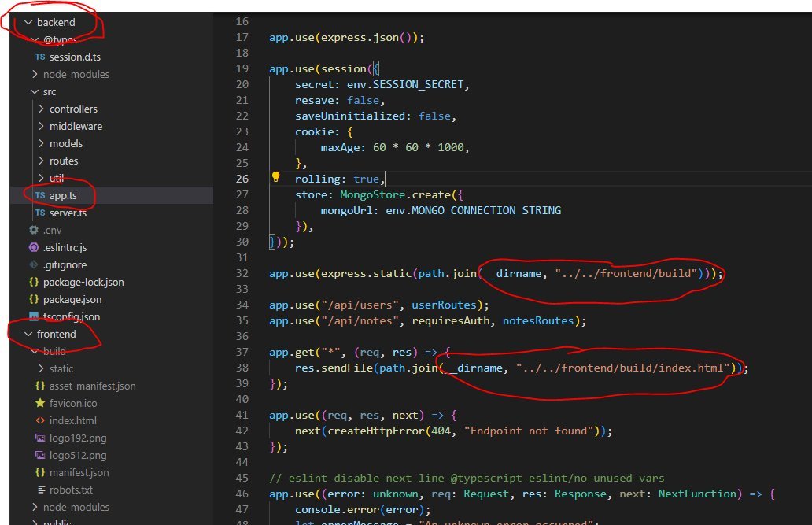The height and width of the screenshot is (525, 812).
Task: Click the ESLint icon of .eslintrc.js
Action: (x=34, y=247)
